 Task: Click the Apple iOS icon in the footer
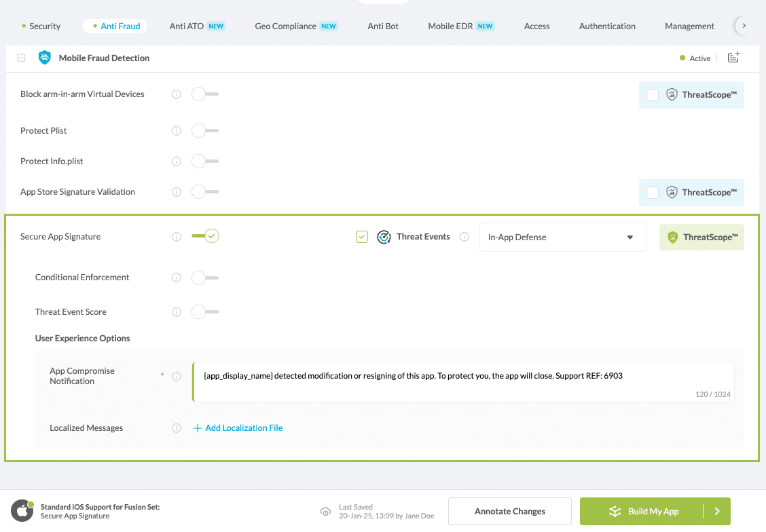(22, 511)
